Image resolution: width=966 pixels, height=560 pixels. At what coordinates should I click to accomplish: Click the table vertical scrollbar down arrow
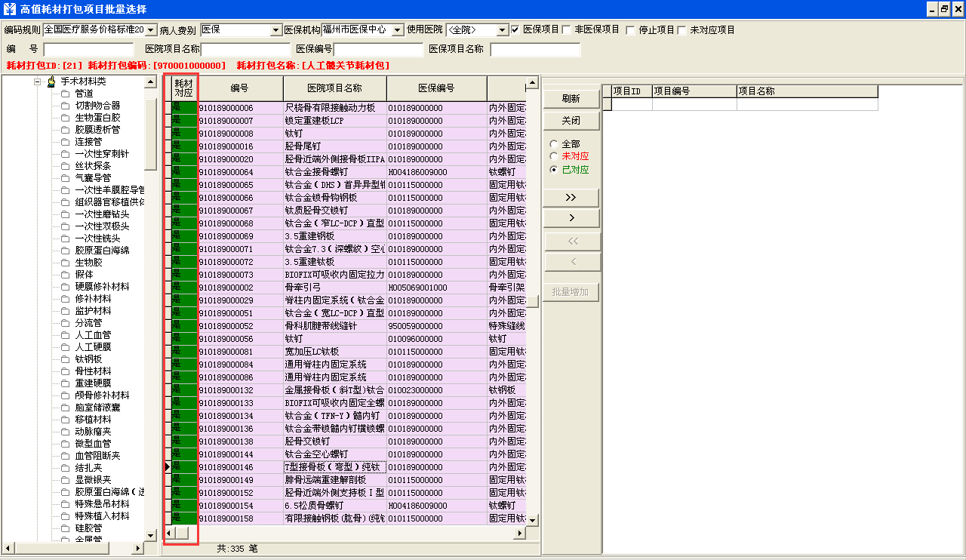533,520
